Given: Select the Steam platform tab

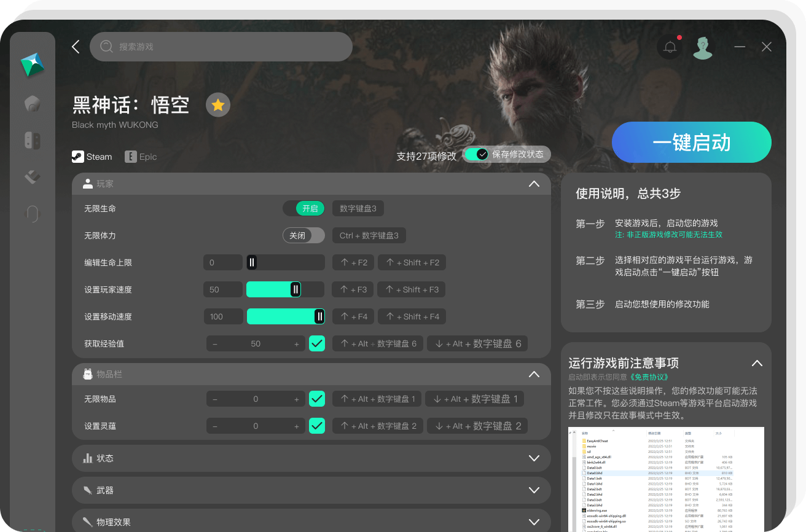Looking at the screenshot, I should (x=92, y=157).
